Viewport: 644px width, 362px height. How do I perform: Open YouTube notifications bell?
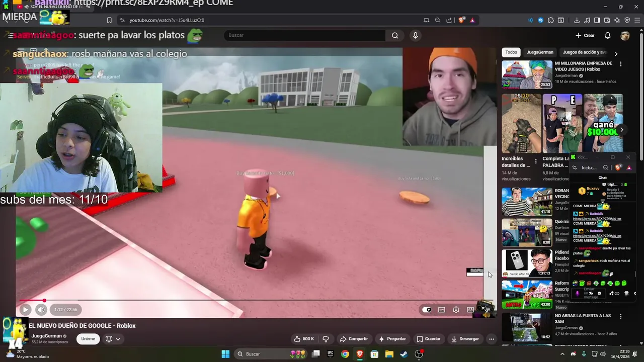607,36
